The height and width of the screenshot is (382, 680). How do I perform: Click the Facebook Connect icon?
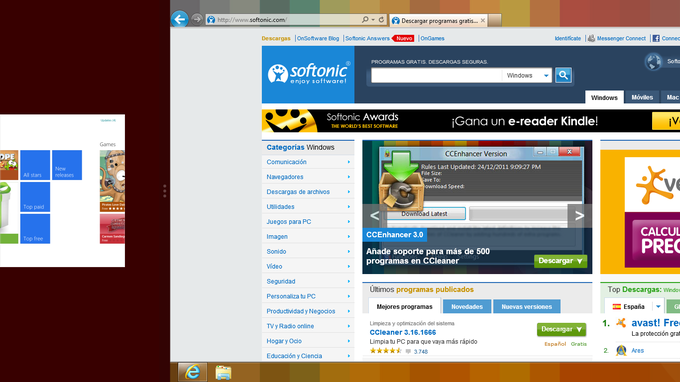[x=656, y=39]
